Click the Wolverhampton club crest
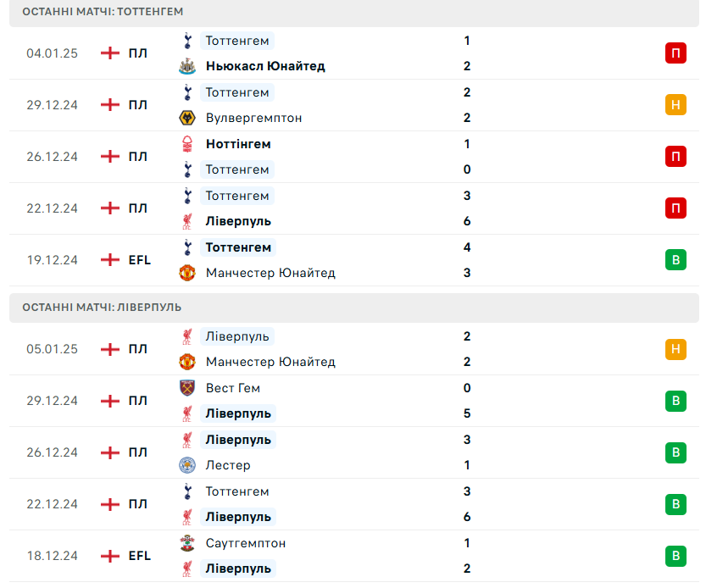 (187, 118)
